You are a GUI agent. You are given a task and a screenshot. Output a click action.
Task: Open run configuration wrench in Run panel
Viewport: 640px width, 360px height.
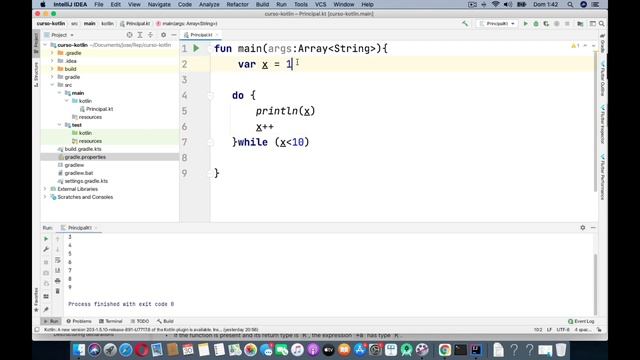point(46,249)
